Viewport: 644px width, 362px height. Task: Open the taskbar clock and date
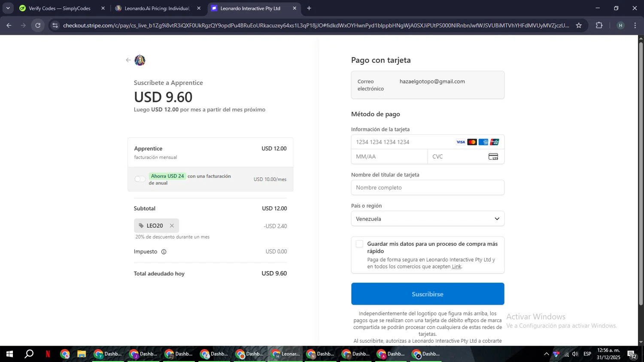pyautogui.click(x=608, y=354)
